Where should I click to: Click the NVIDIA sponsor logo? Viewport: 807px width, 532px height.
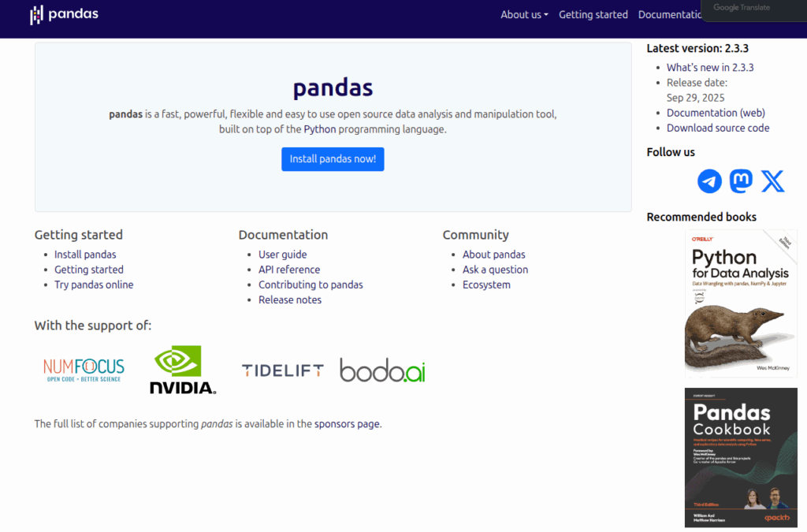tap(183, 370)
